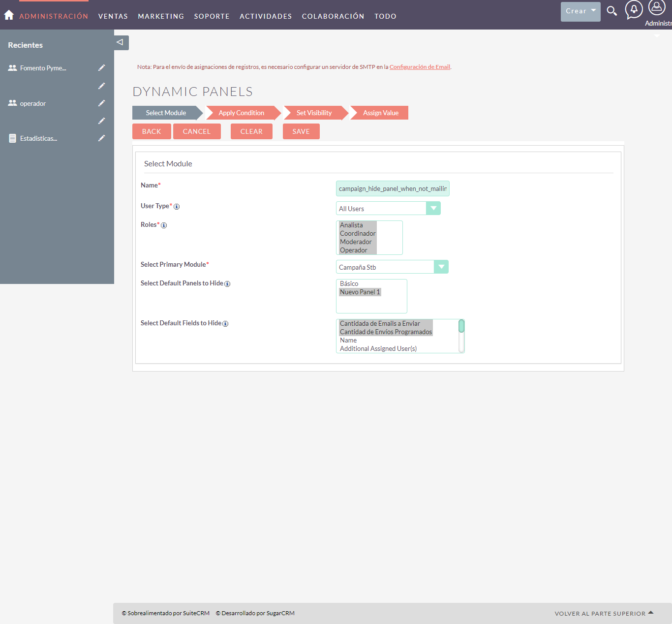The image size is (672, 624).
Task: Edit operador record pencil icon
Action: (x=101, y=103)
